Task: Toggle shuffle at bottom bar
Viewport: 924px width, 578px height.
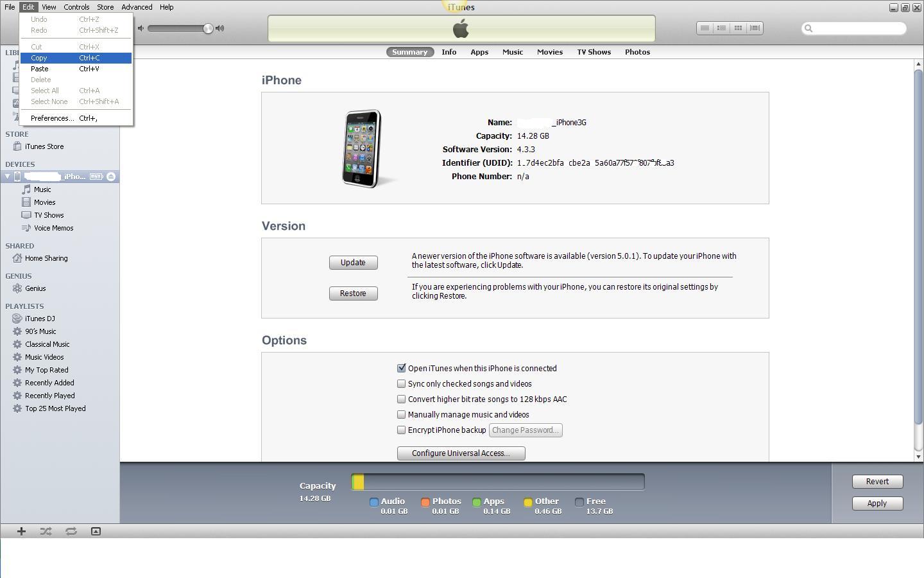Action: coord(46,531)
